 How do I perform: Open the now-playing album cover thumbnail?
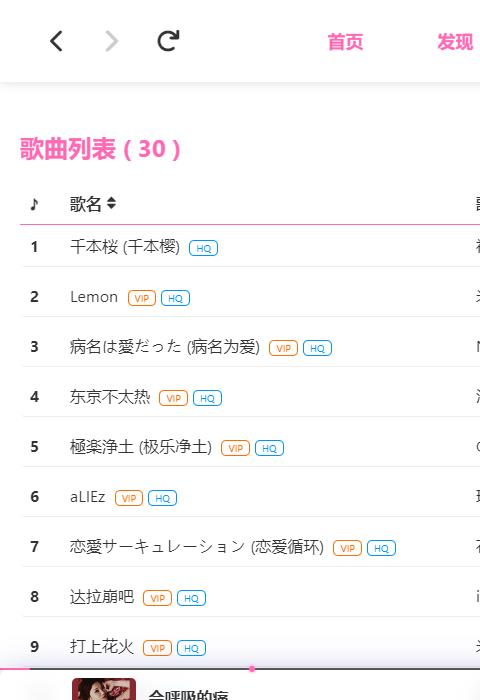tap(104, 689)
